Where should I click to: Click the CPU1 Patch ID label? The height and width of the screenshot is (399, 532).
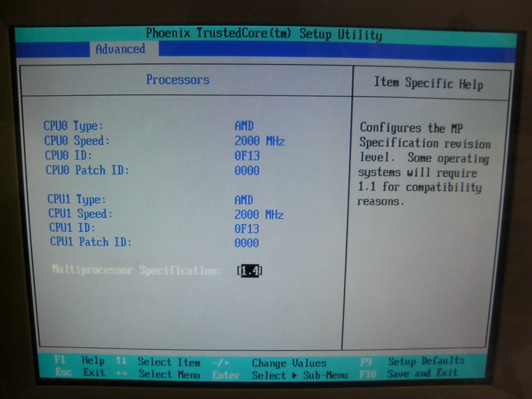point(90,242)
